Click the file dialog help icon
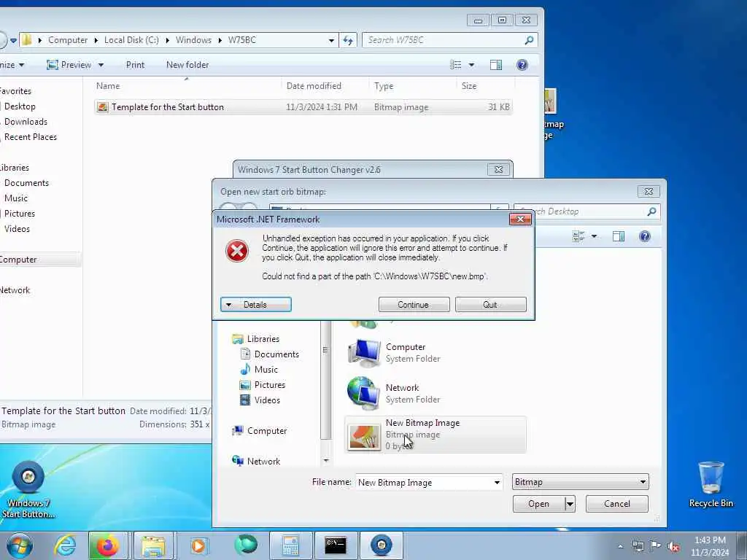The image size is (747, 560). click(x=645, y=236)
